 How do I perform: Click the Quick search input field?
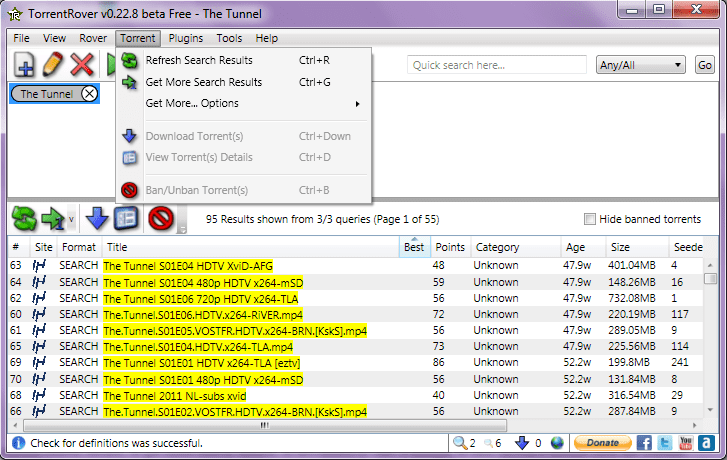coord(497,65)
